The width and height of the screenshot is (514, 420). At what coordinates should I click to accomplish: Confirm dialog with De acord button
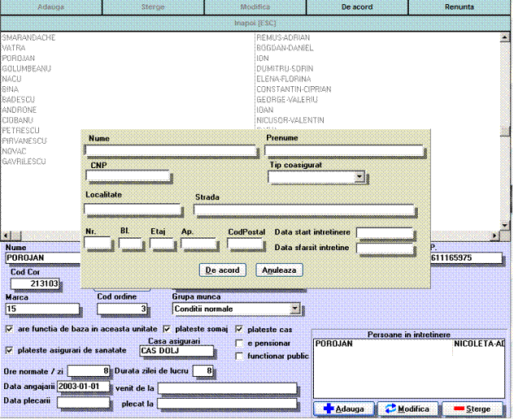pyautogui.click(x=221, y=269)
